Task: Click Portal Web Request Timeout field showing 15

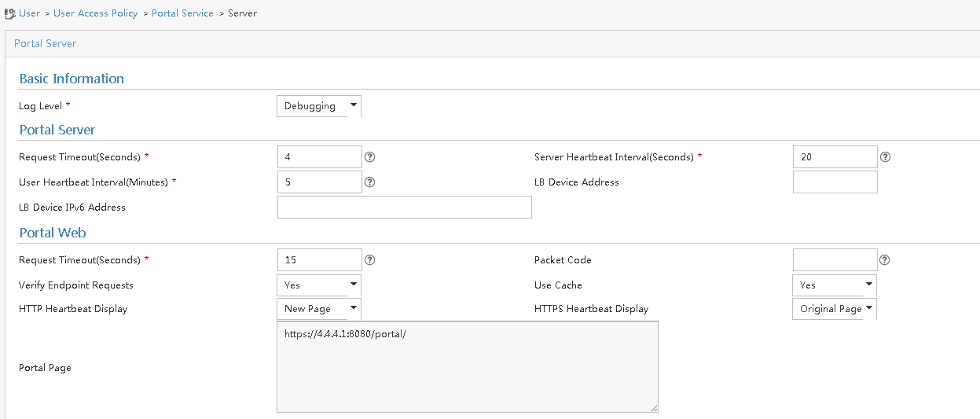Action: pos(320,260)
